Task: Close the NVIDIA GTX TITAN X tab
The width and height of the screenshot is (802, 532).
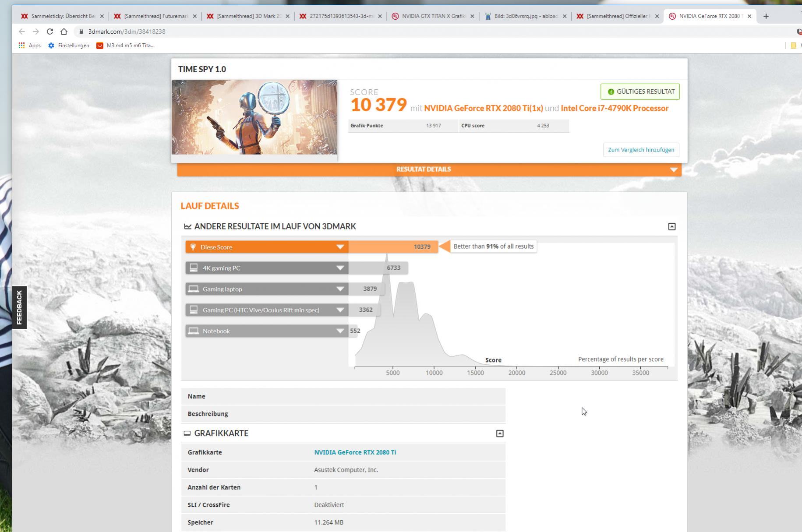Action: pyautogui.click(x=472, y=16)
